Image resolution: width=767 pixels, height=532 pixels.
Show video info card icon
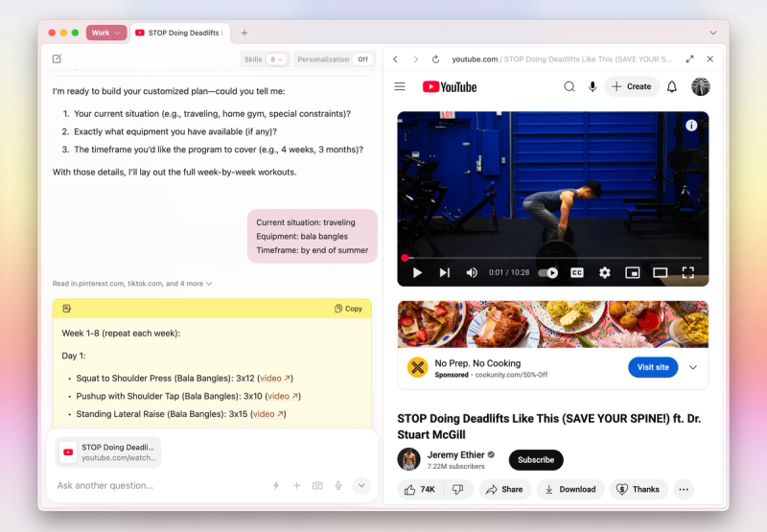[690, 126]
